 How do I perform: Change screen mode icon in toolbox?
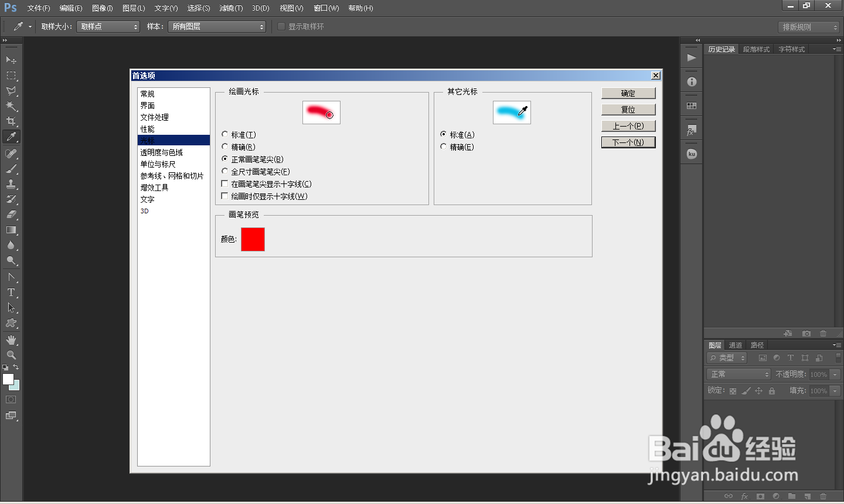[x=11, y=416]
